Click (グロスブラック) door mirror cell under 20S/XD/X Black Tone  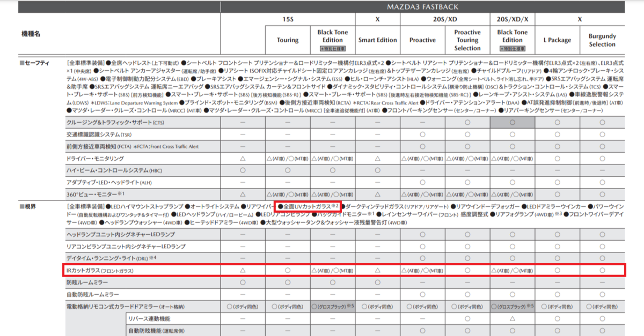[x=513, y=307]
